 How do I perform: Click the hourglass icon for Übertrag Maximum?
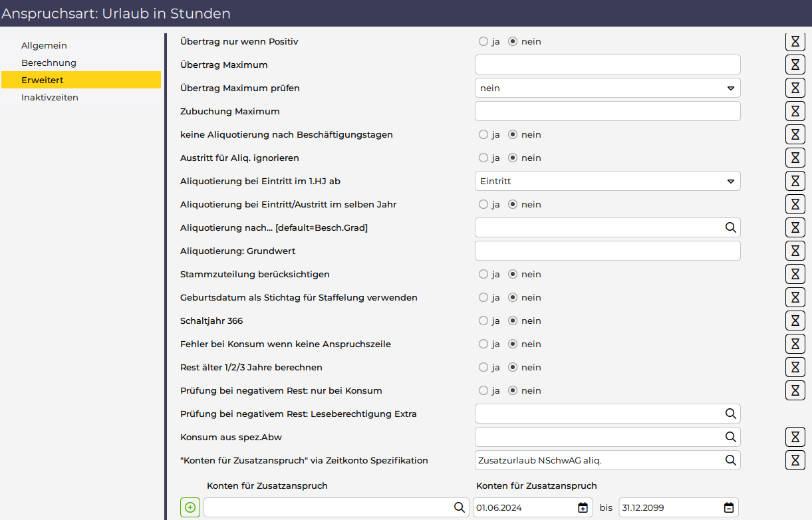coord(795,65)
